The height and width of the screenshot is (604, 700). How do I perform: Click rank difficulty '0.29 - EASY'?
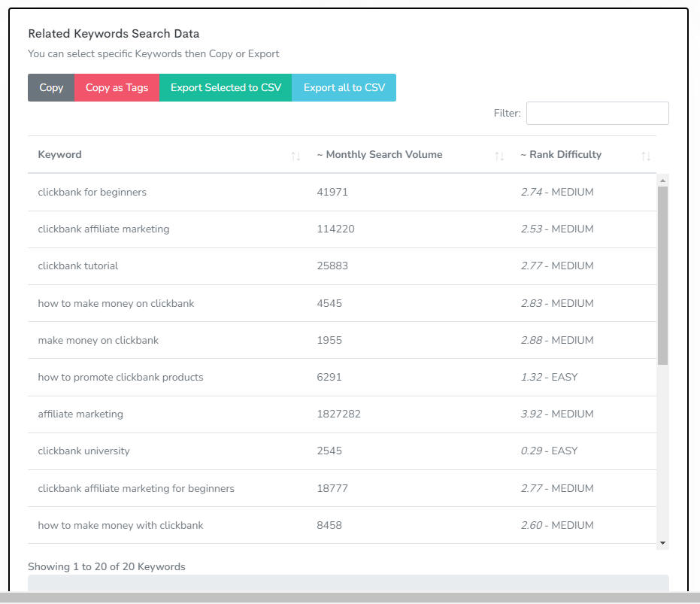pyautogui.click(x=549, y=451)
